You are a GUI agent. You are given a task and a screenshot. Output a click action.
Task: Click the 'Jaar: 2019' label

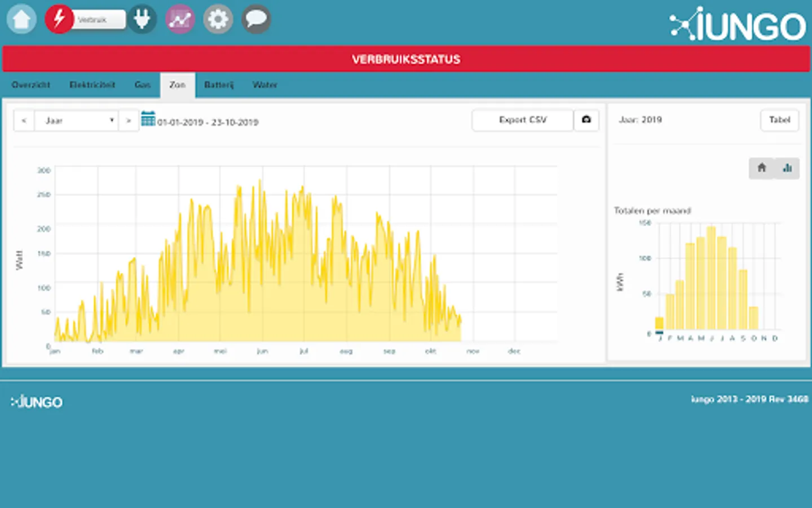coord(641,120)
